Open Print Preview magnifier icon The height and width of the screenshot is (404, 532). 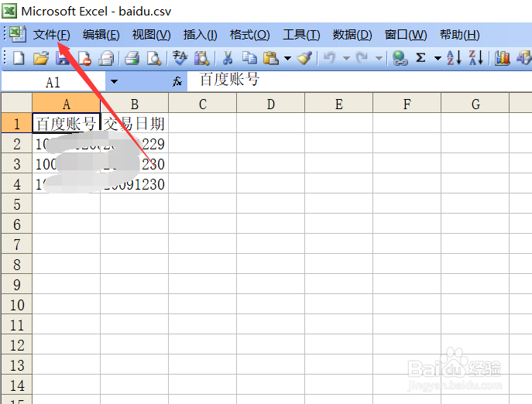click(x=154, y=58)
